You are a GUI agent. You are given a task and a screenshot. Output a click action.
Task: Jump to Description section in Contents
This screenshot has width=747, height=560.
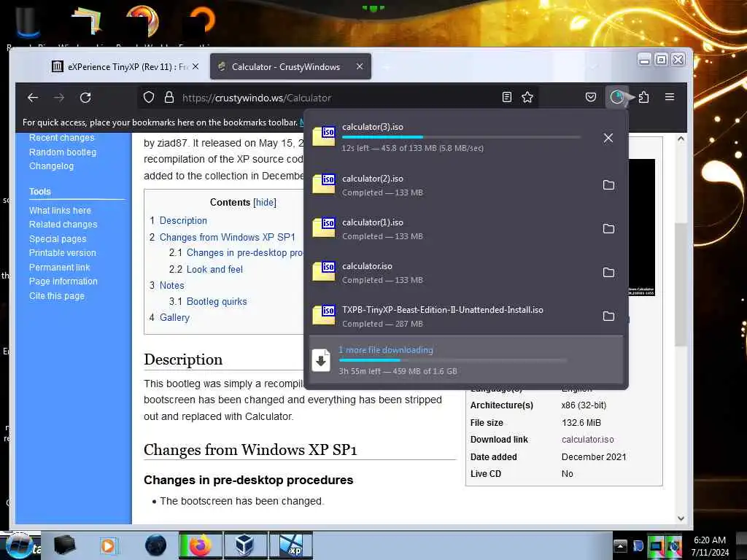(183, 220)
